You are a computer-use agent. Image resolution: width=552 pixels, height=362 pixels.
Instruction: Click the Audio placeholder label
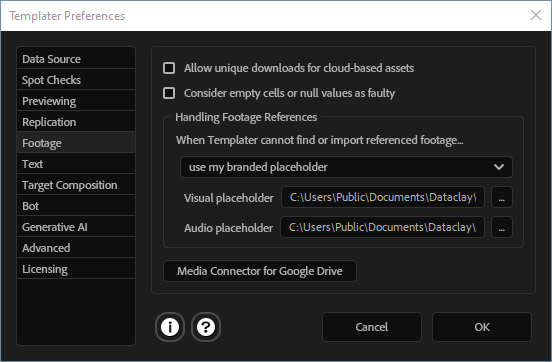tap(228, 228)
